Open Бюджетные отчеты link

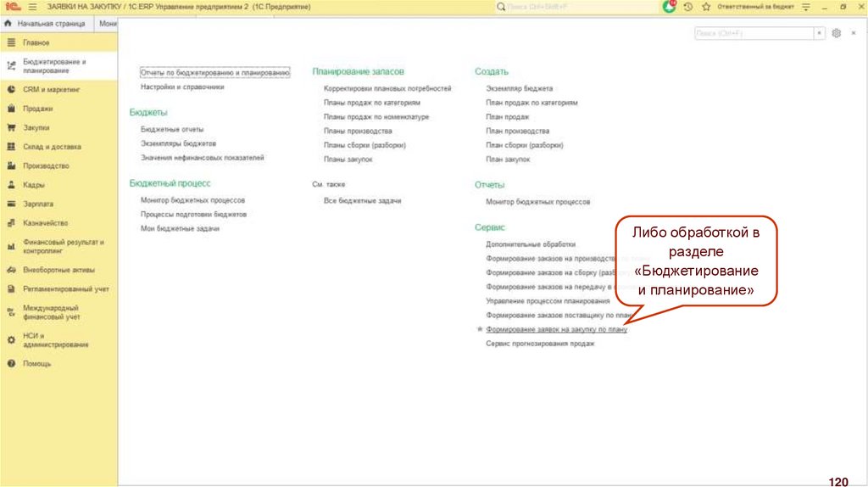click(172, 129)
